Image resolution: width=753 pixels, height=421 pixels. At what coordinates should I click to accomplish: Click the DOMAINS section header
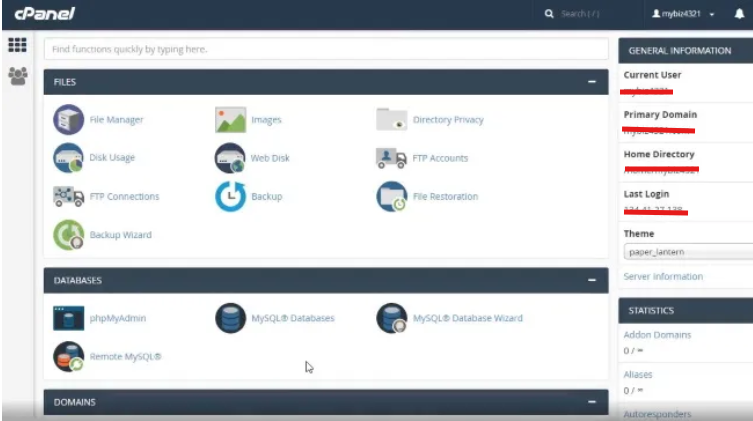tap(326, 402)
